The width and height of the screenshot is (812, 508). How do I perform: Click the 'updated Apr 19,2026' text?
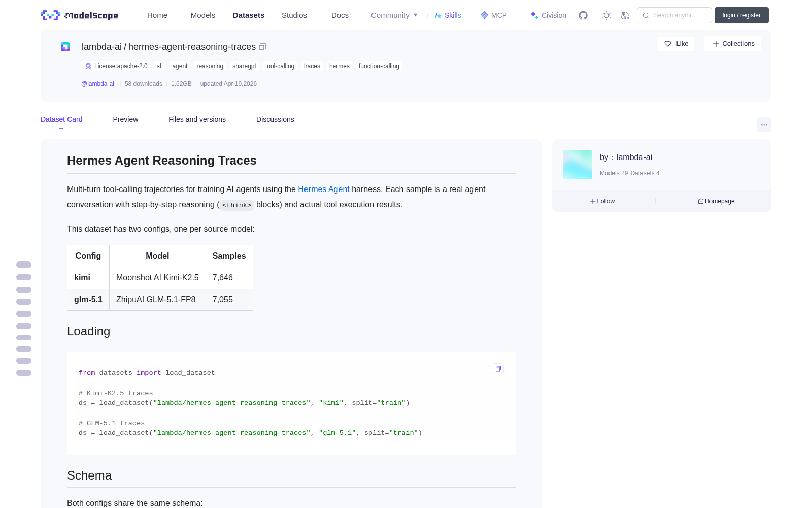coord(228,84)
